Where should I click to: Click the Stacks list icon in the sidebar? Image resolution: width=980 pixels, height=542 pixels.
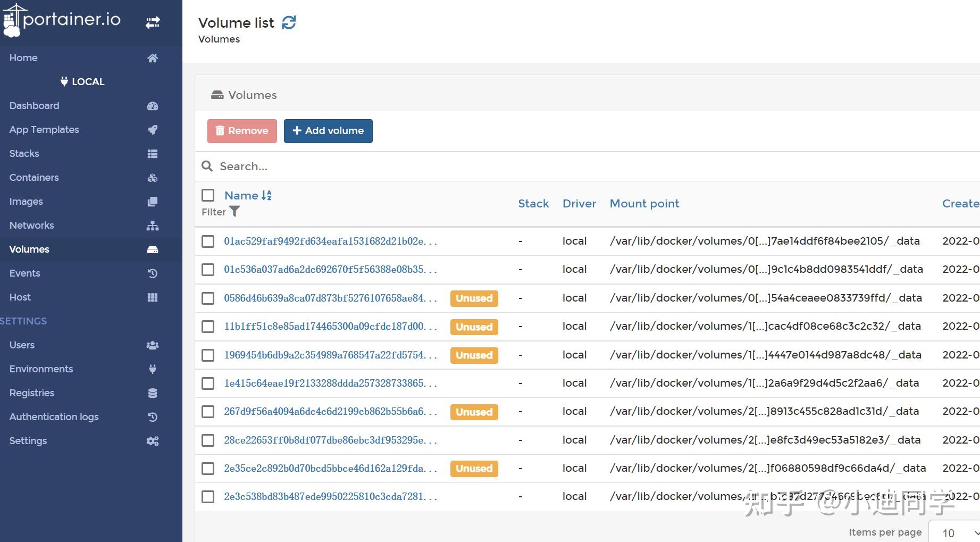[x=153, y=153]
